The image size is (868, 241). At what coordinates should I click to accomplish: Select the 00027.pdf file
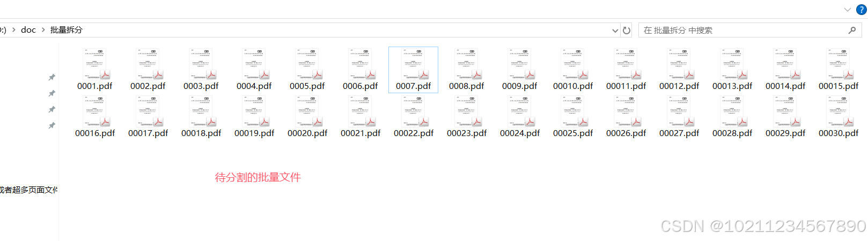click(679, 117)
